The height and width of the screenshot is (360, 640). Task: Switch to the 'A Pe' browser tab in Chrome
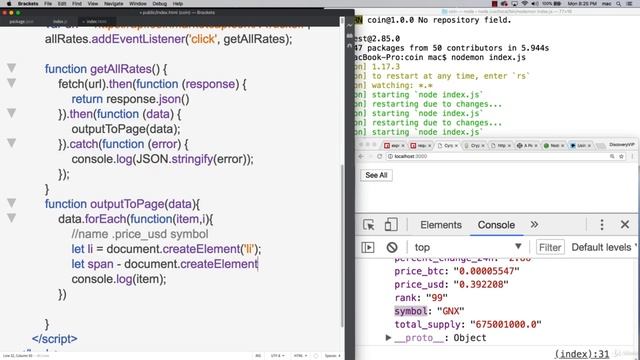click(x=527, y=146)
